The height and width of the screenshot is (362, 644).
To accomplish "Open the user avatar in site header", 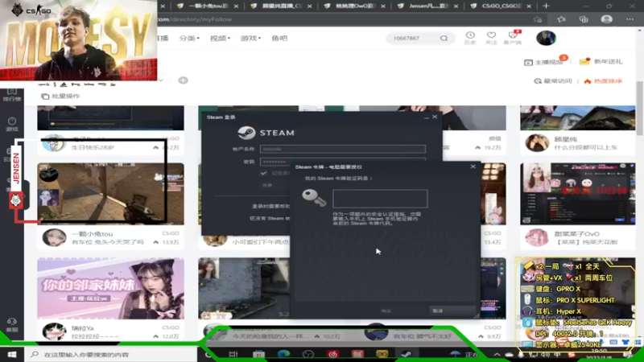I will click(x=546, y=38).
